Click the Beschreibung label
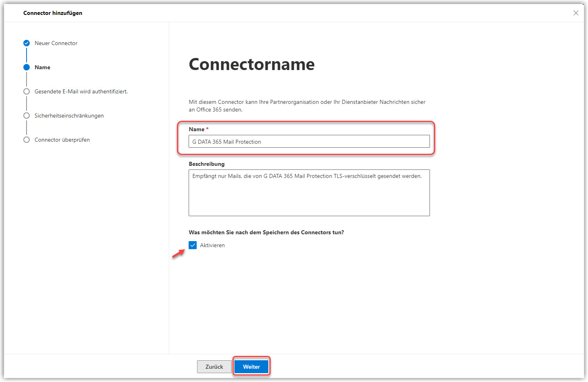The height and width of the screenshot is (382, 588). click(207, 164)
